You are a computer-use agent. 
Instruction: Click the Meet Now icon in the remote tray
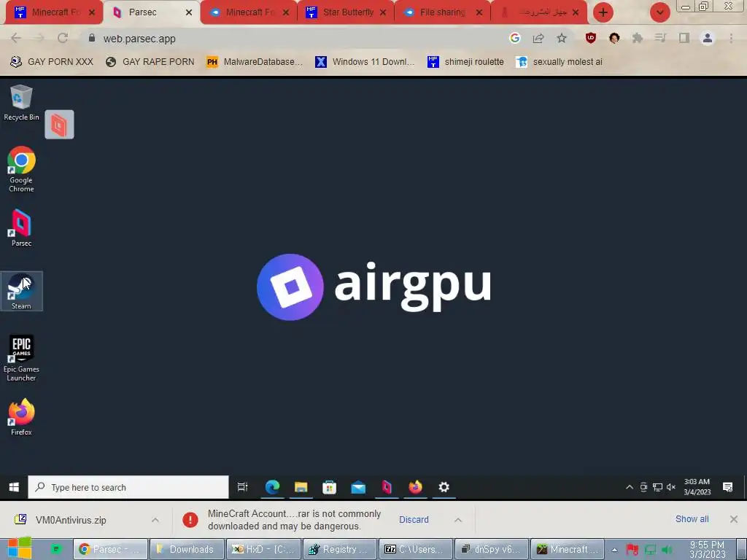tap(643, 486)
